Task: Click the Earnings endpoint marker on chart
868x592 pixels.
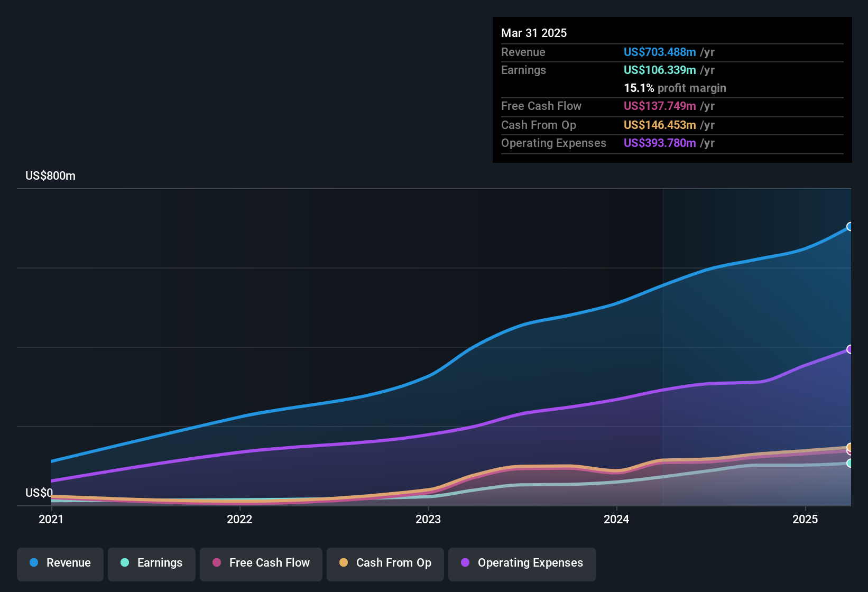Action: click(x=850, y=463)
